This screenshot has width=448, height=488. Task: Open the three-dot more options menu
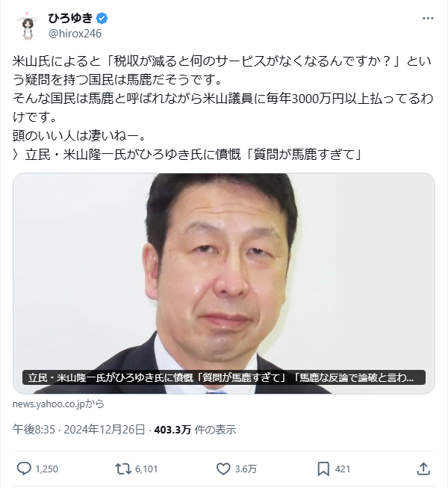coord(428,19)
